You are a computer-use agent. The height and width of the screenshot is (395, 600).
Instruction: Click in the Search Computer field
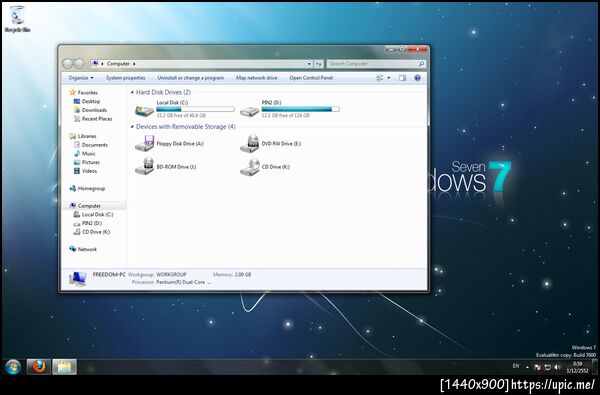pyautogui.click(x=372, y=64)
